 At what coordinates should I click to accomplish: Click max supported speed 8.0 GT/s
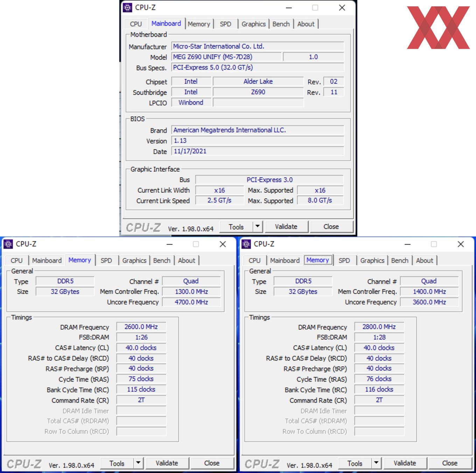click(x=320, y=200)
